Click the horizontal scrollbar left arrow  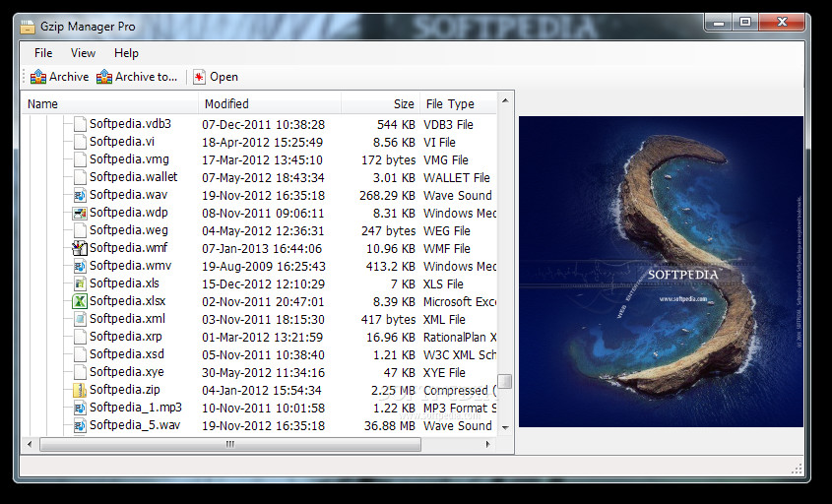tap(30, 445)
